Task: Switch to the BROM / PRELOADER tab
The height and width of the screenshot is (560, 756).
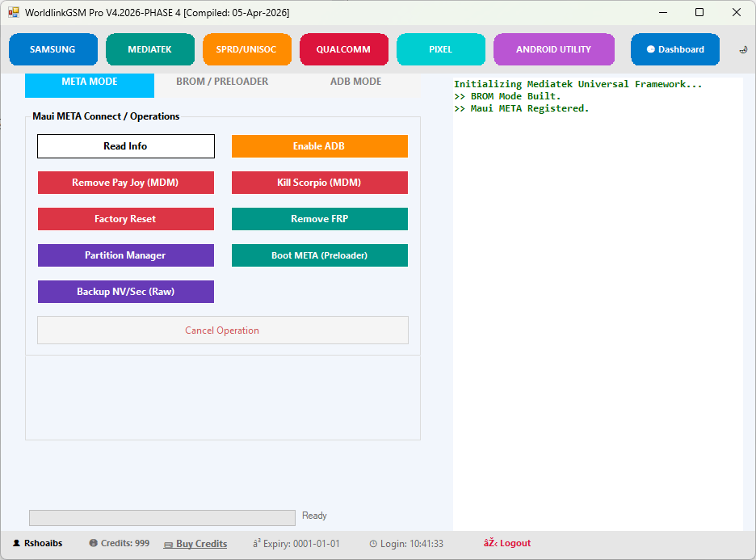Action: coord(222,82)
